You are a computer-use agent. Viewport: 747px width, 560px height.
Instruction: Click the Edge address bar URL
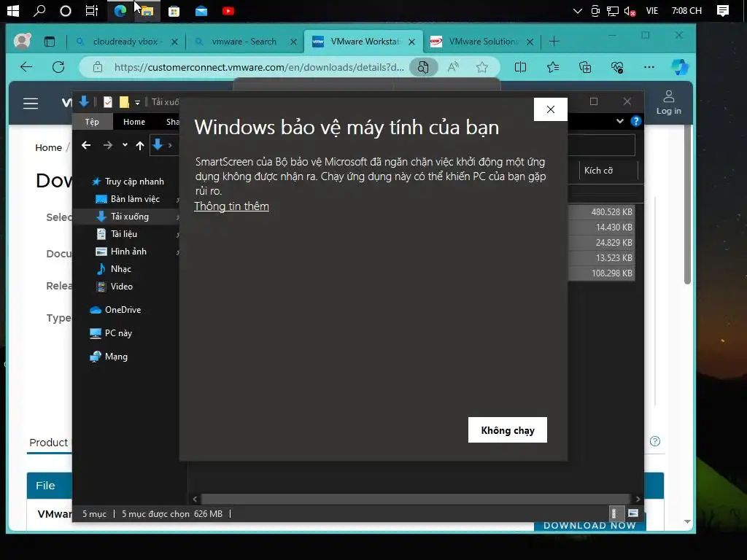pos(259,67)
